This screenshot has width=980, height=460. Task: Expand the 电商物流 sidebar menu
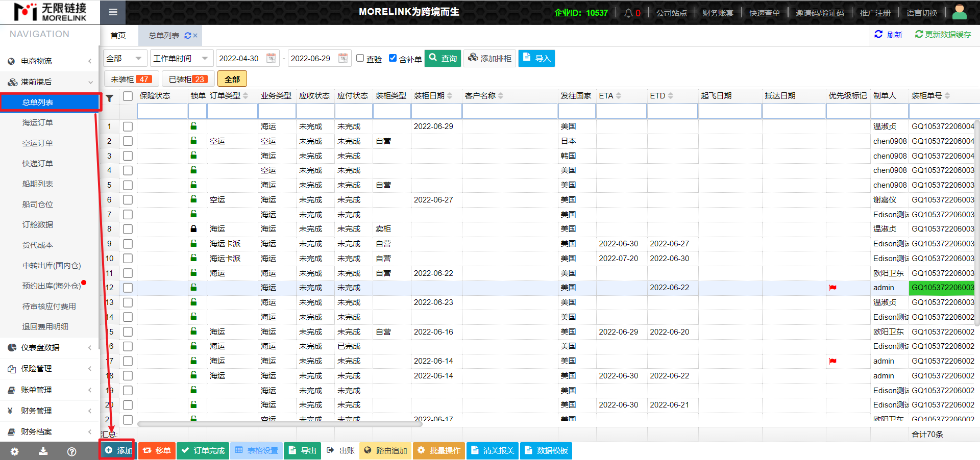click(x=50, y=61)
